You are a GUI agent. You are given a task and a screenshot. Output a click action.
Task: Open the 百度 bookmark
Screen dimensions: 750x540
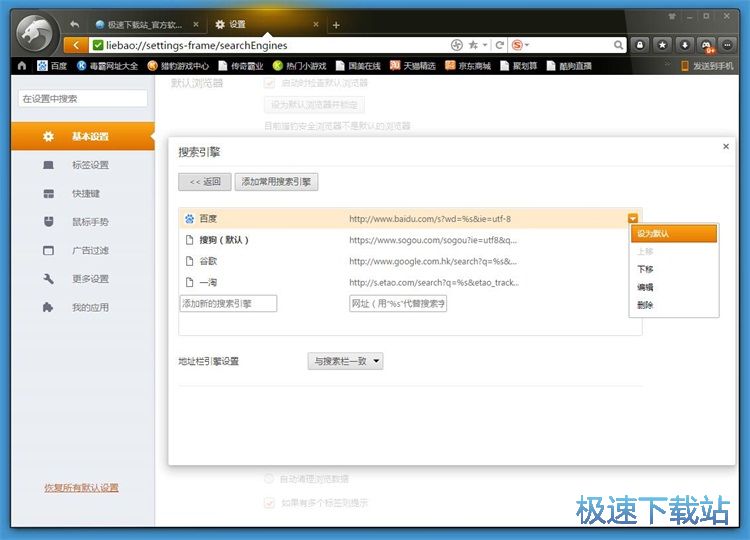(52, 66)
